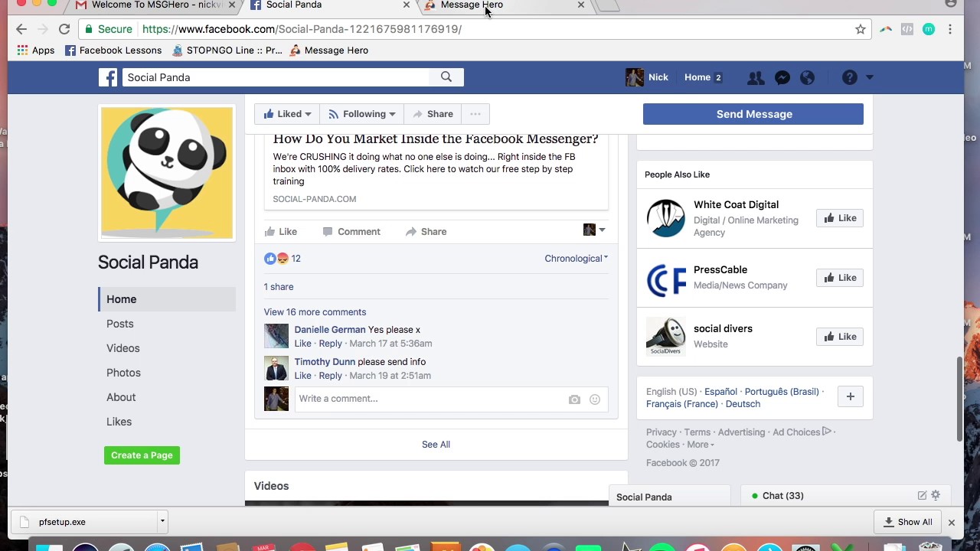The width and height of the screenshot is (980, 551).
Task: Switch language to Español
Action: 720,392
